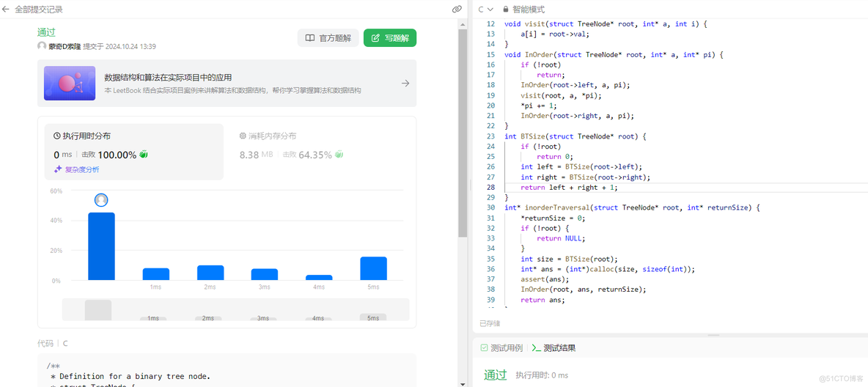
Task: Click the submitter avatar next to 蒙奇D索隆
Action: coord(42,46)
